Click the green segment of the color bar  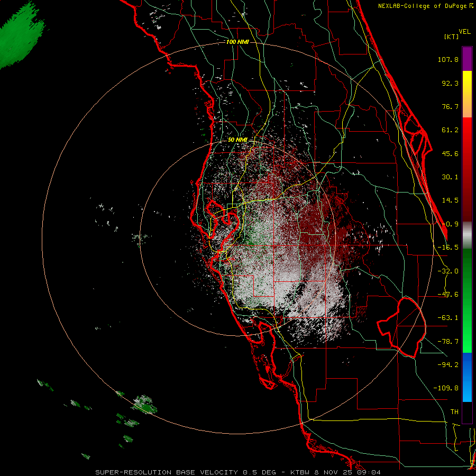coord(467,300)
